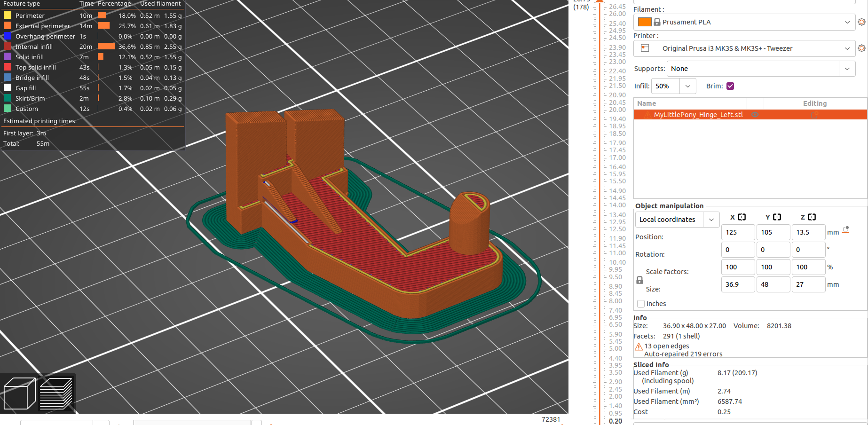Click the 'Total: 55m' print time
The image size is (868, 425).
26,143
